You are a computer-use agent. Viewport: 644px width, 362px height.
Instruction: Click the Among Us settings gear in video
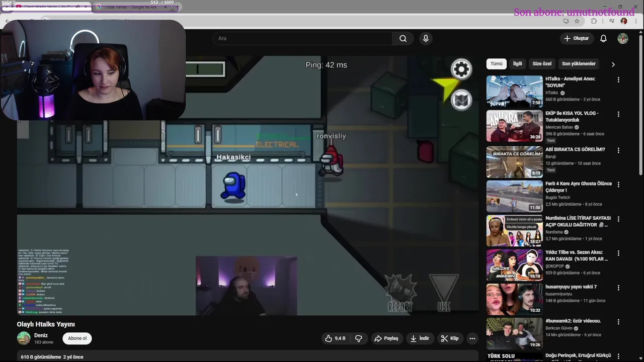click(x=461, y=69)
